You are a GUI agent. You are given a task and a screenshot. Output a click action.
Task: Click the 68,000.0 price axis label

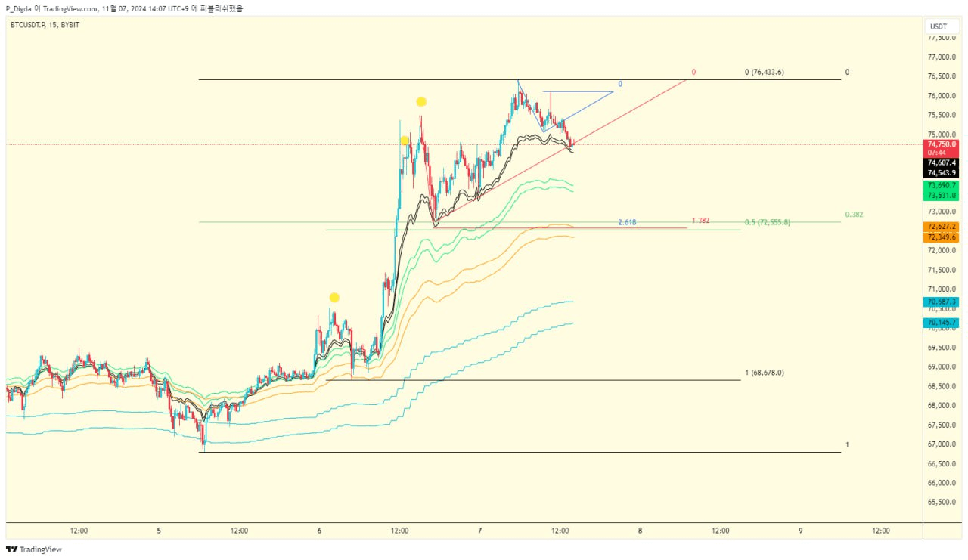coord(941,406)
